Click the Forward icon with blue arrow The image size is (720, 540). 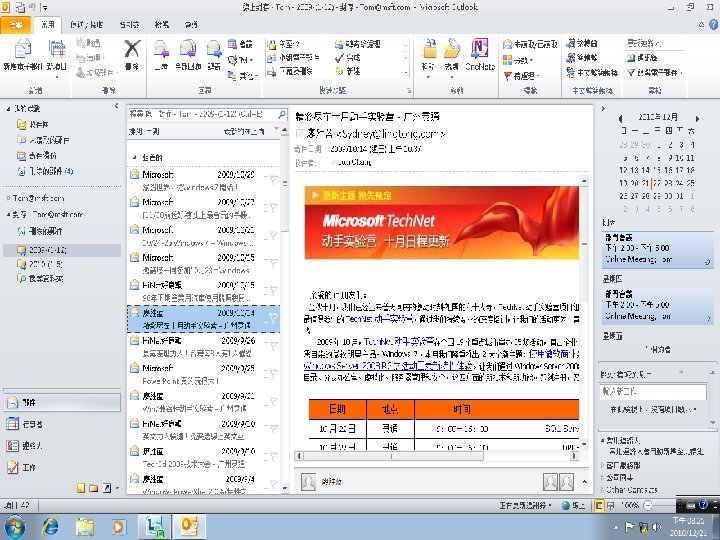click(214, 49)
